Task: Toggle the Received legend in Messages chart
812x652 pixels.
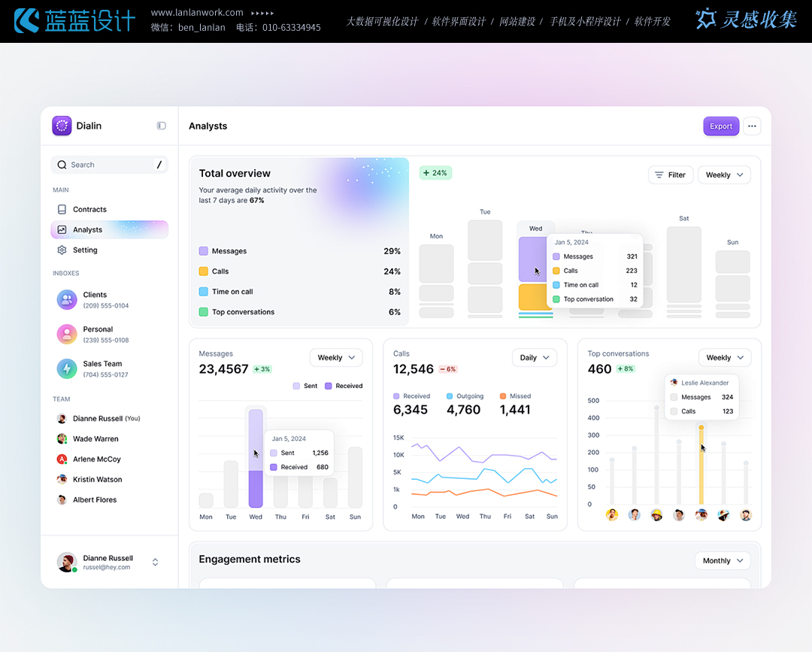Action: pos(344,386)
